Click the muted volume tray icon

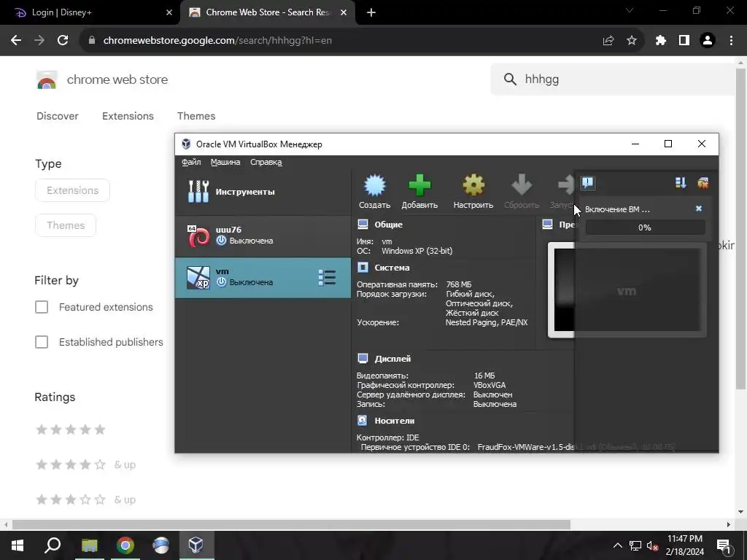652,545
